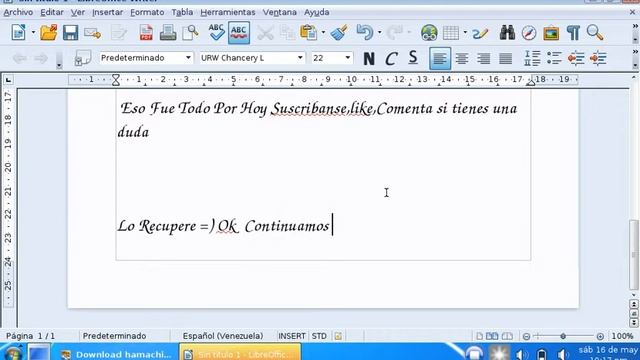Open the Ayuda menu
640x360 pixels.
(x=316, y=12)
